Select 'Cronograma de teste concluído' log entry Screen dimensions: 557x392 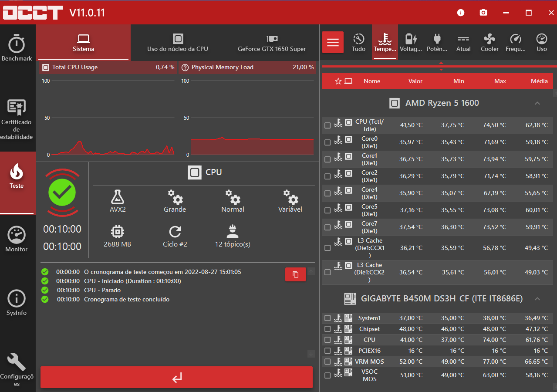127,299
